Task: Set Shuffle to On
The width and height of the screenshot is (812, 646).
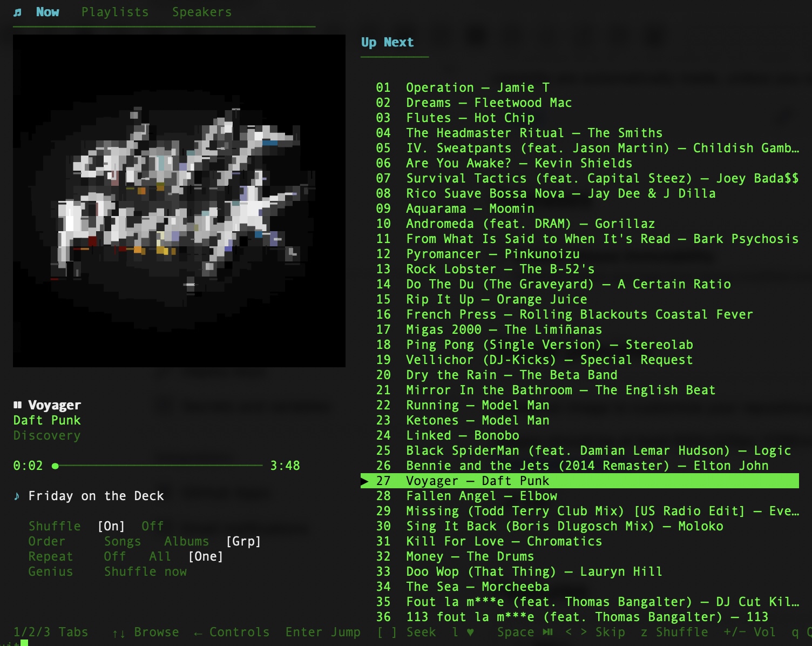Action: (111, 526)
